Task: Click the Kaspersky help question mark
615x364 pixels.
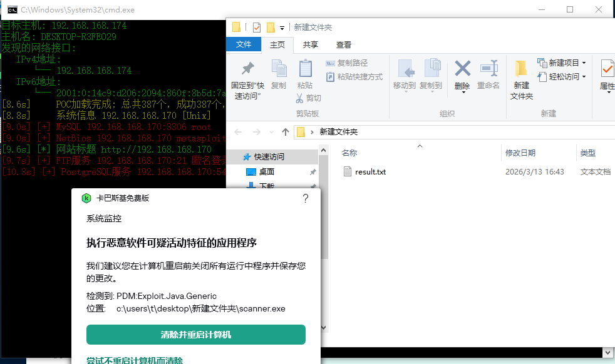Action: pyautogui.click(x=306, y=198)
